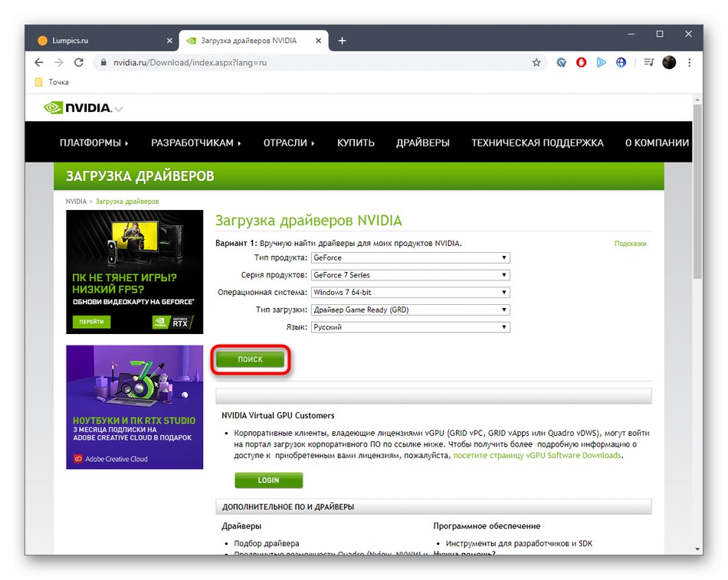The height and width of the screenshot is (580, 728).
Task: Open the ПЛАТФОРМЫ menu
Action: click(x=93, y=143)
